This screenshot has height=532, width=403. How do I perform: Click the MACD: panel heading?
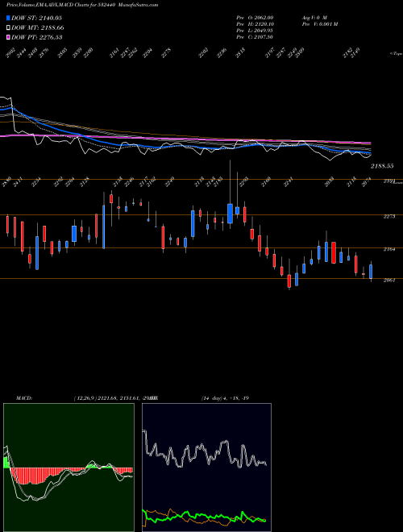(24, 398)
